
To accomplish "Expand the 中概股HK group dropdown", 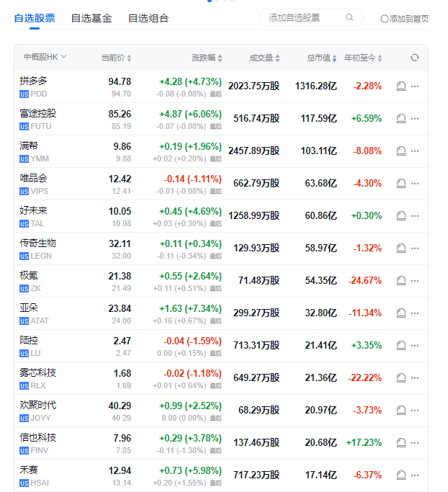I will coord(45,57).
